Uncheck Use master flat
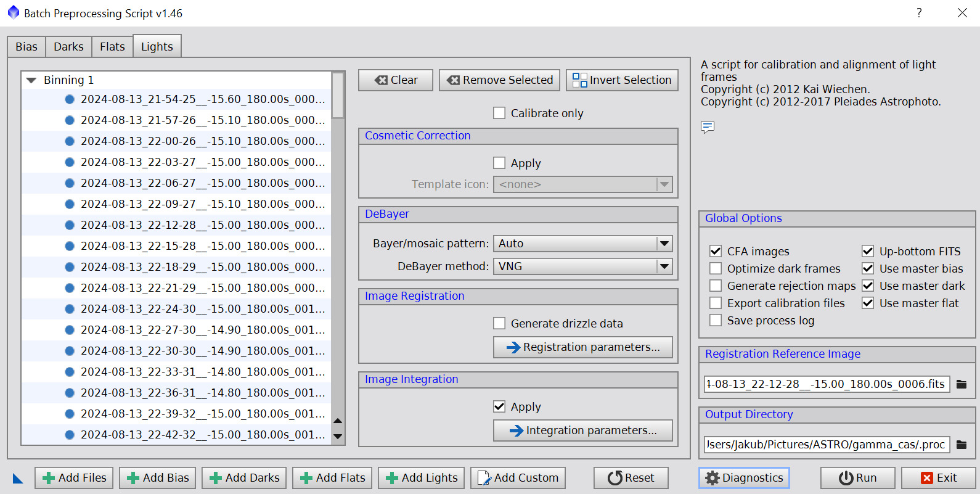 [868, 303]
